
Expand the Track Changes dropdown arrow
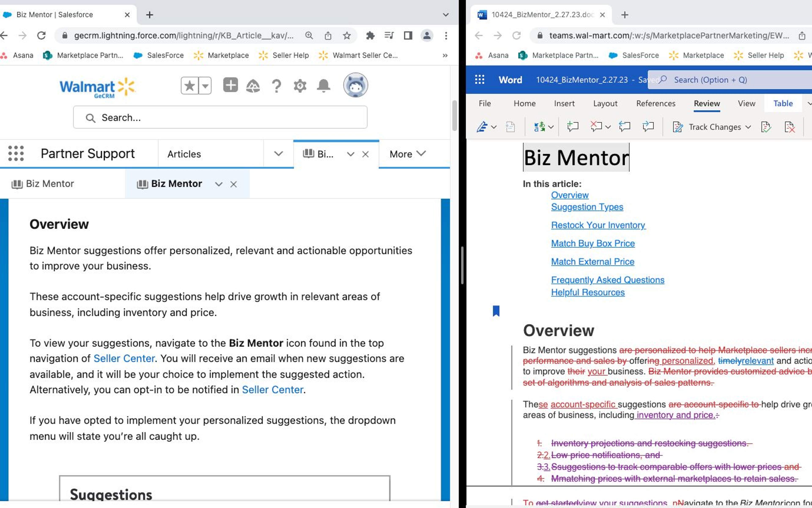tap(748, 127)
